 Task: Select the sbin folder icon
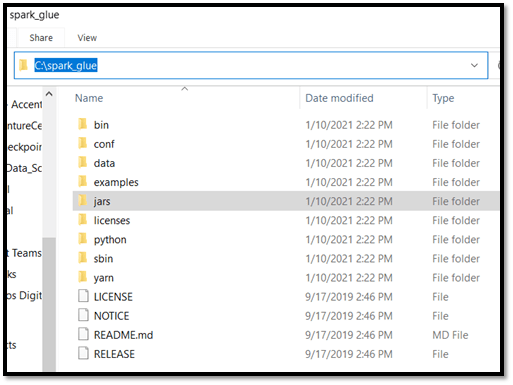[x=83, y=257]
